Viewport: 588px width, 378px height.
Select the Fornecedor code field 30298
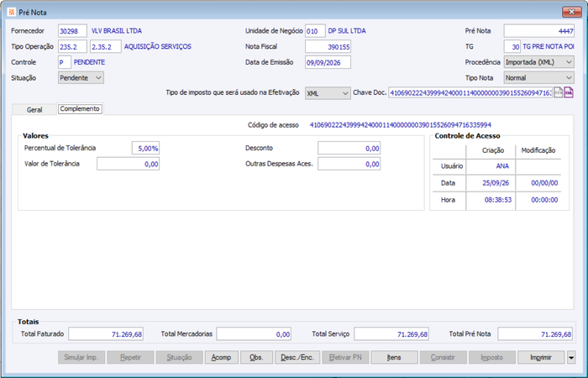pos(72,31)
